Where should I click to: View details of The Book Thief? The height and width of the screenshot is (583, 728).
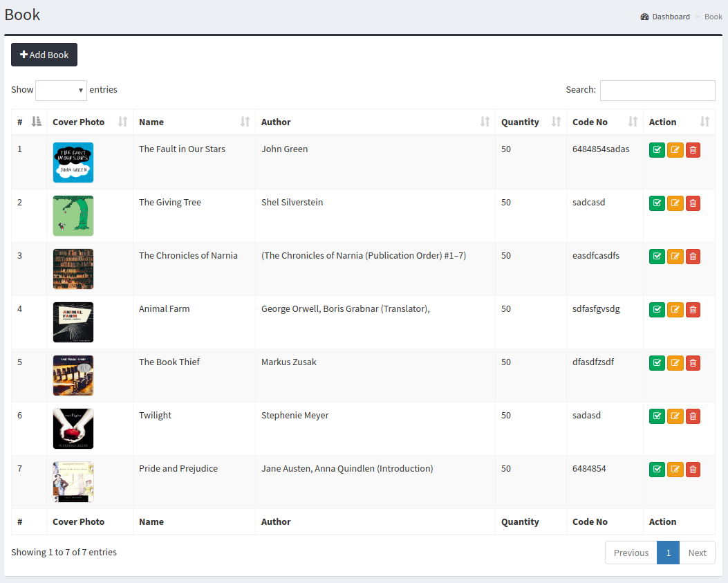click(657, 362)
